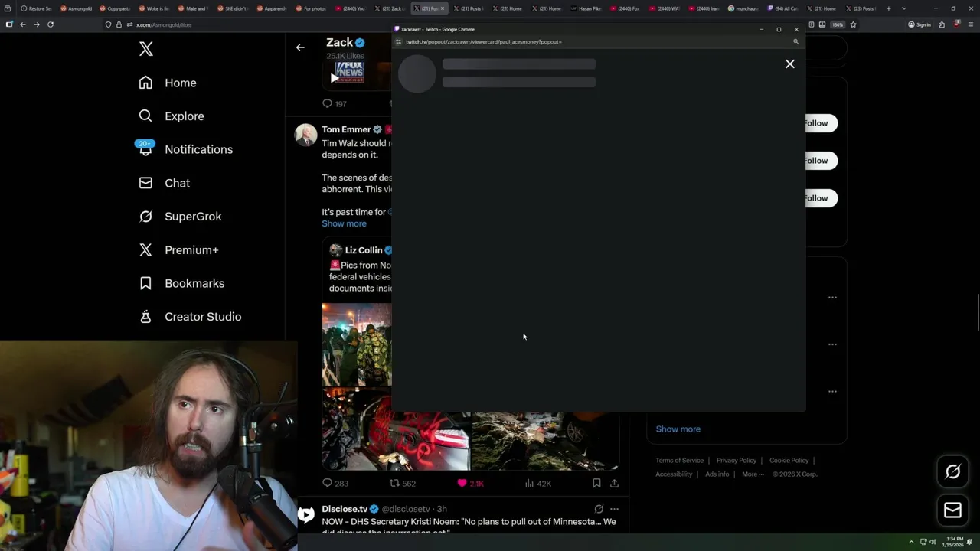Reply to Tom Emmer post, 283 comments
980x551 pixels.
[x=335, y=484]
